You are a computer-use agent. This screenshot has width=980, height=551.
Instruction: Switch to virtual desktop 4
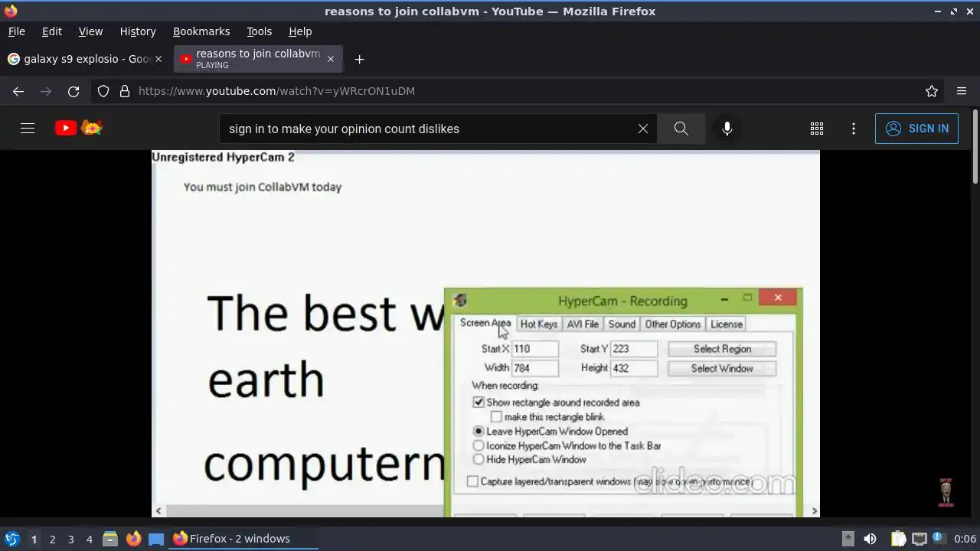tap(89, 539)
